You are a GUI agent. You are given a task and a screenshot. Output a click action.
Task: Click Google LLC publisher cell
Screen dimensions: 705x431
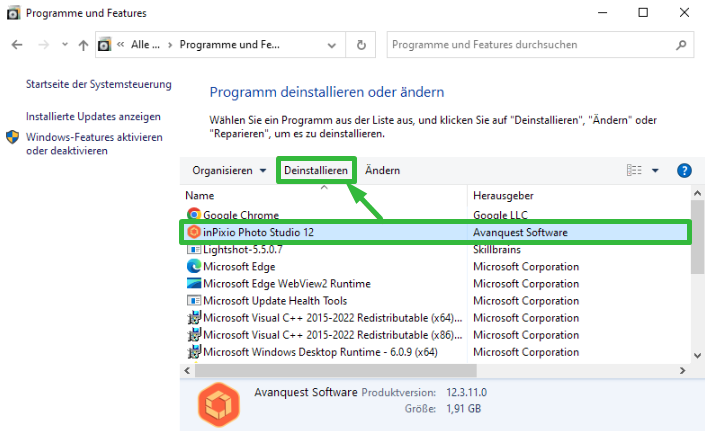(500, 215)
